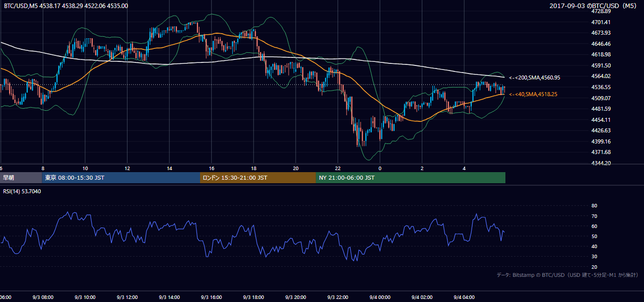644x302 pixels.
Task: Click the 9/3 08:00 bottom time label
Action: coord(43,297)
